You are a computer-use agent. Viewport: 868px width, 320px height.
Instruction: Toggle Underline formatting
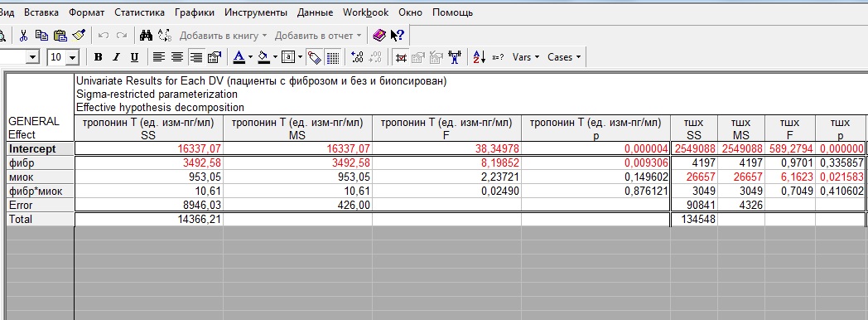[134, 57]
